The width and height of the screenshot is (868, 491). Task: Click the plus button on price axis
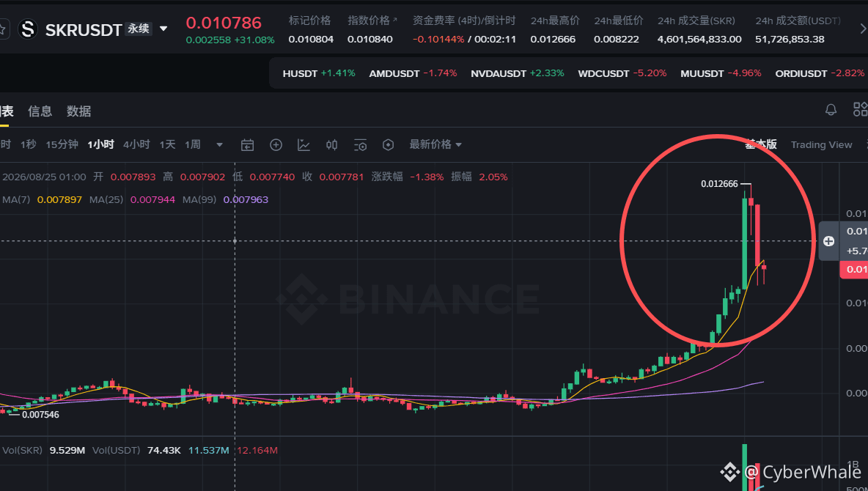coord(828,241)
